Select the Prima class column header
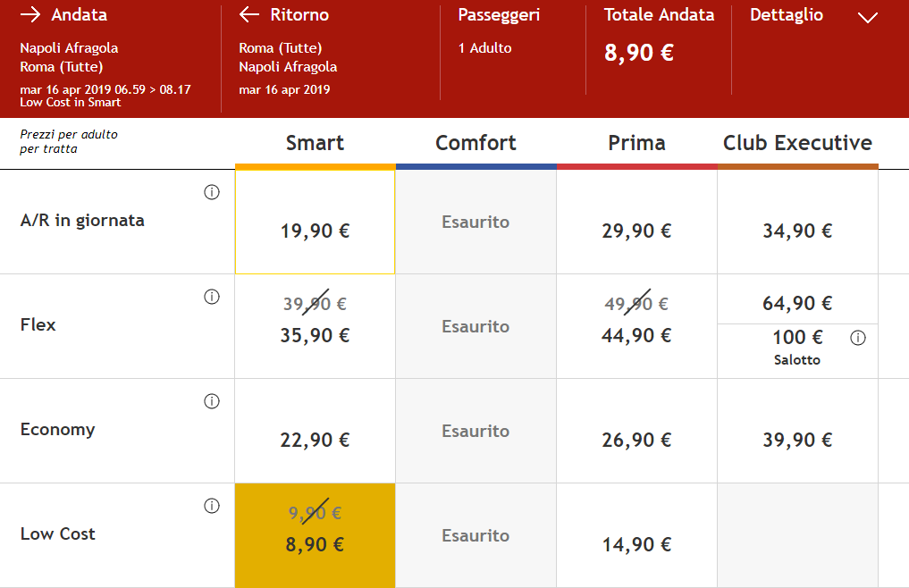Screen dimensions: 909x588 click(636, 143)
